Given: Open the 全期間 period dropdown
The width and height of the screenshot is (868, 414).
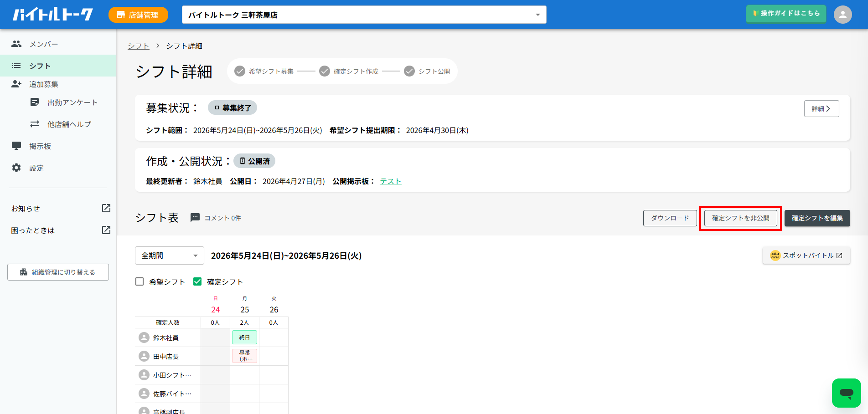Looking at the screenshot, I should pos(169,255).
